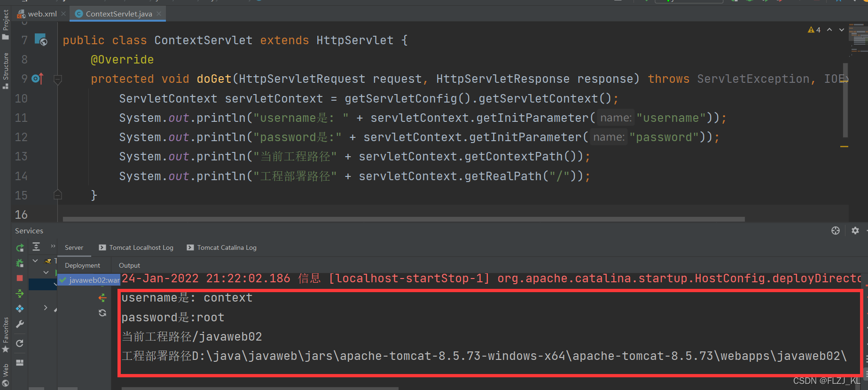
Task: Click console line 'username是: context'
Action: click(187, 298)
